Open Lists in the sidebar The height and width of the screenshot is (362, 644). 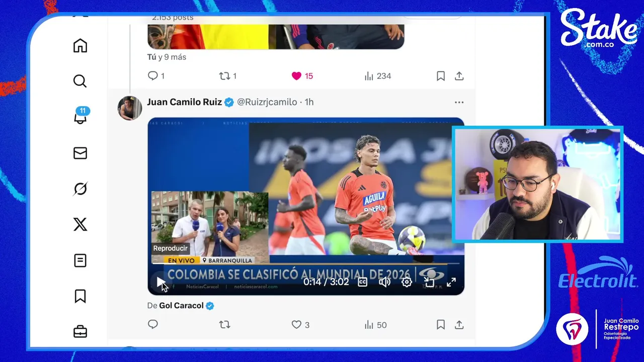(80, 260)
